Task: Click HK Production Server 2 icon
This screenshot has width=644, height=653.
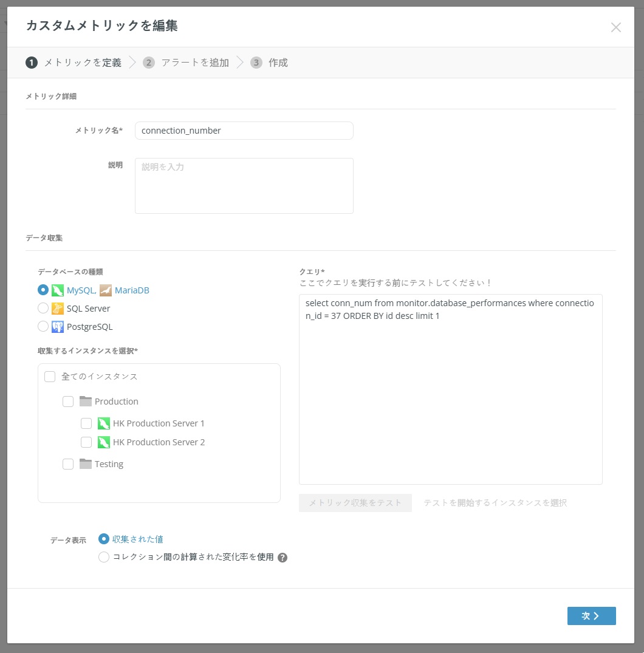Action: [104, 442]
